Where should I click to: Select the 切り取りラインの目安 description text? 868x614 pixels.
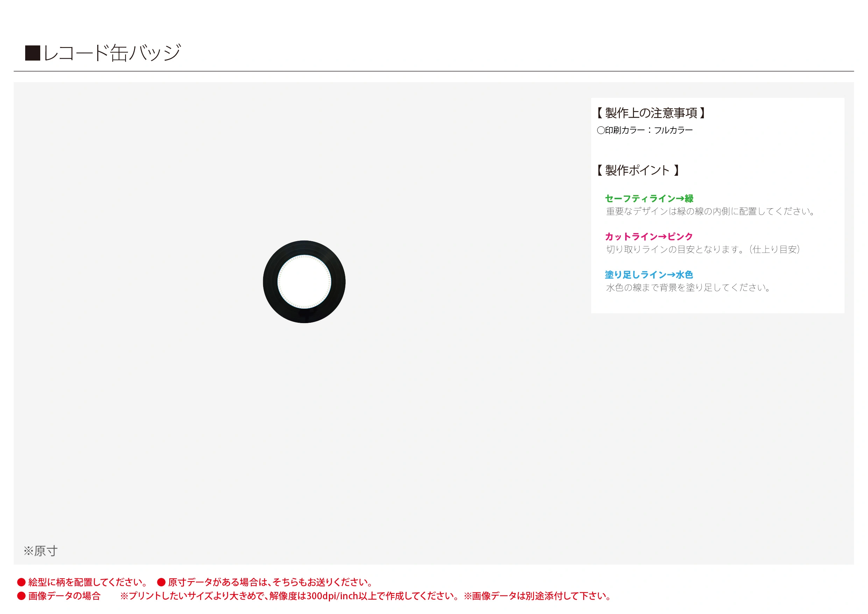tap(703, 249)
